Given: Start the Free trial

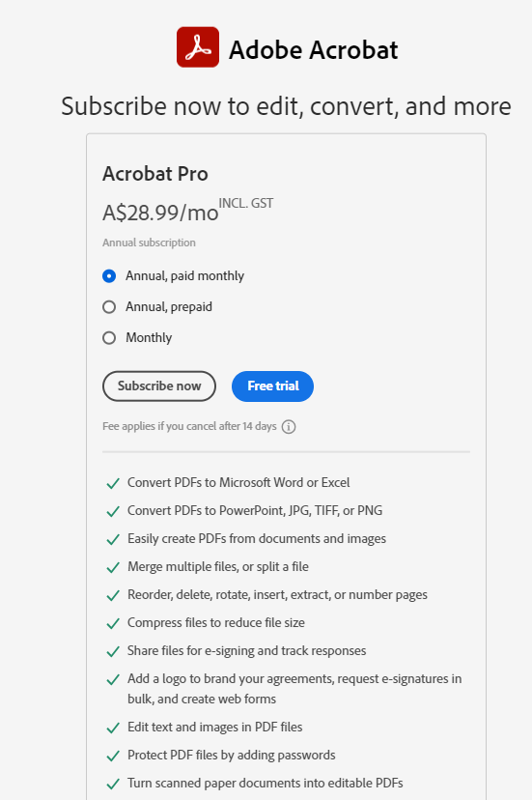Looking at the screenshot, I should [x=273, y=386].
